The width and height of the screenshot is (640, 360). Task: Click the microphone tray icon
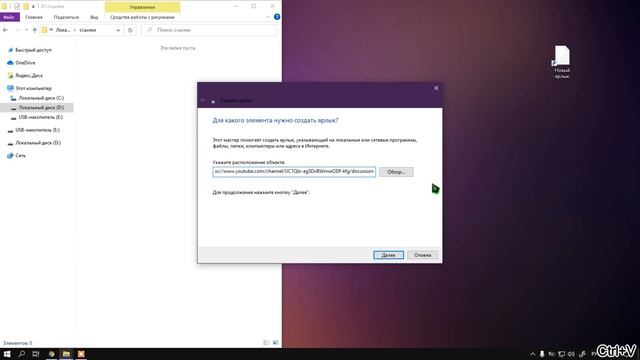[542, 354]
